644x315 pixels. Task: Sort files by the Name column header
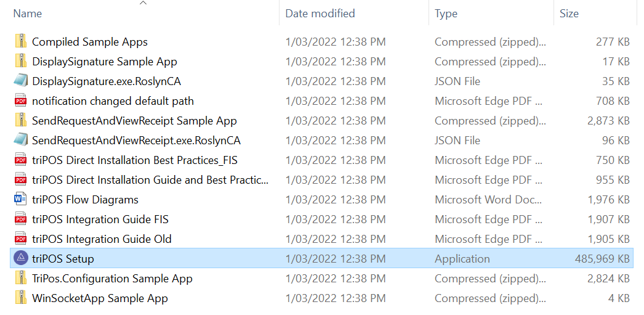tap(28, 14)
